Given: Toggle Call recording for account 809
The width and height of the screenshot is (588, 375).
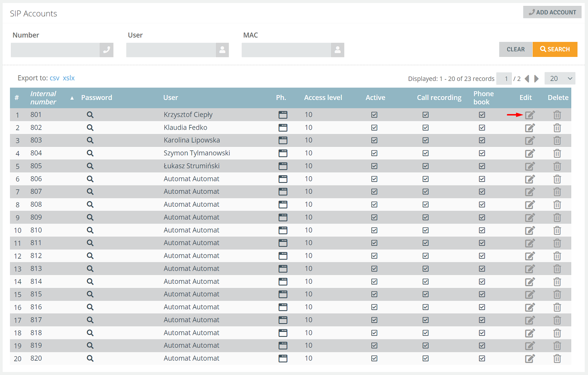Looking at the screenshot, I should pyautogui.click(x=426, y=218).
